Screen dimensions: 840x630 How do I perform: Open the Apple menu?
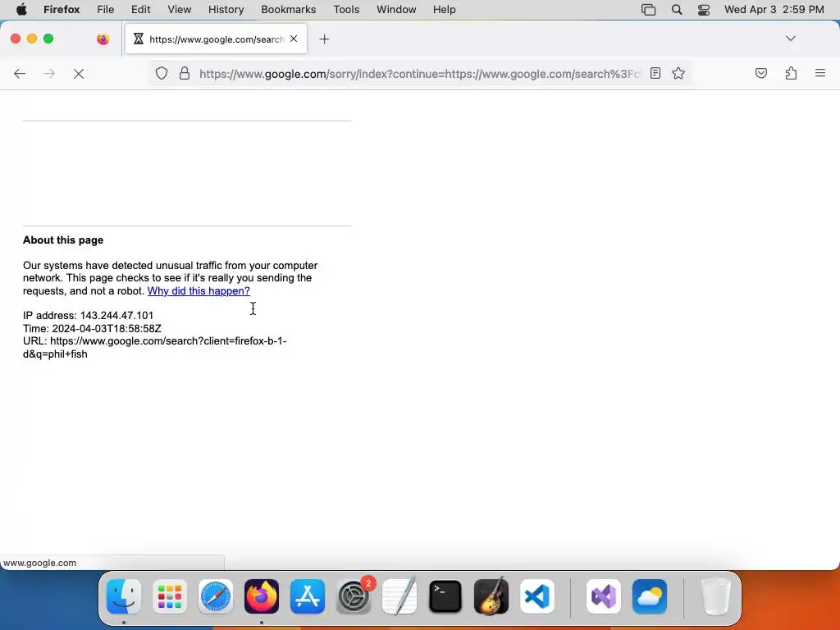(21, 10)
